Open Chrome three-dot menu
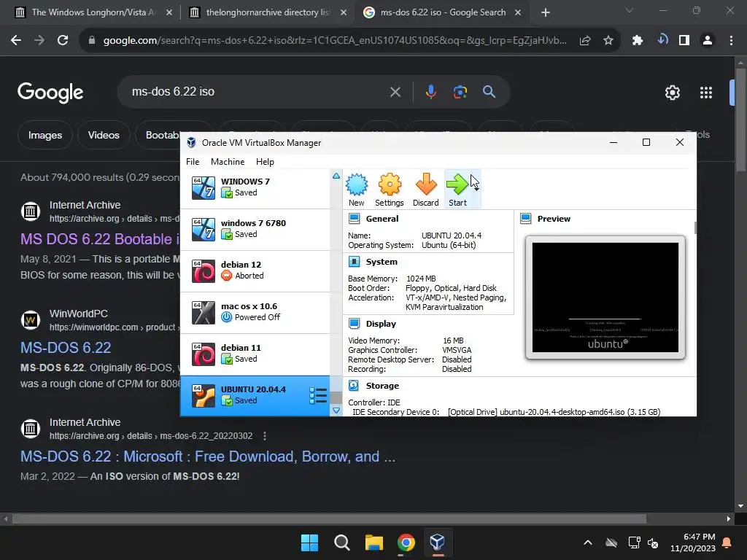Viewport: 747px width, 560px height. [731, 41]
